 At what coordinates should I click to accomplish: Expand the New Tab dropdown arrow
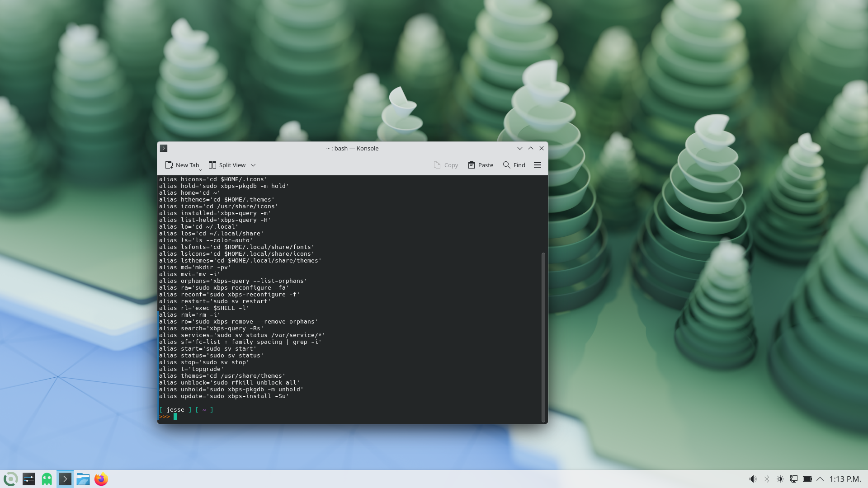[200, 170]
